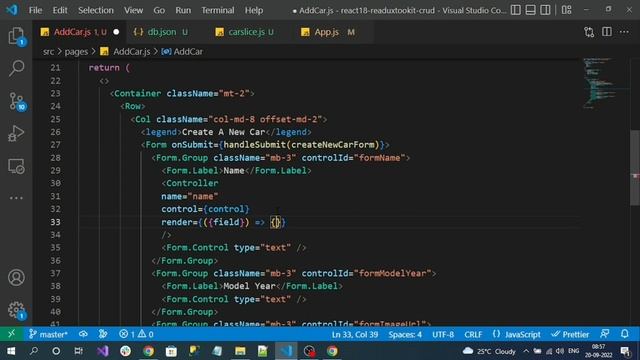Open changes compare icon in editor toolbar
Image resolution: width=640 pixels, height=360 pixels.
(x=589, y=32)
